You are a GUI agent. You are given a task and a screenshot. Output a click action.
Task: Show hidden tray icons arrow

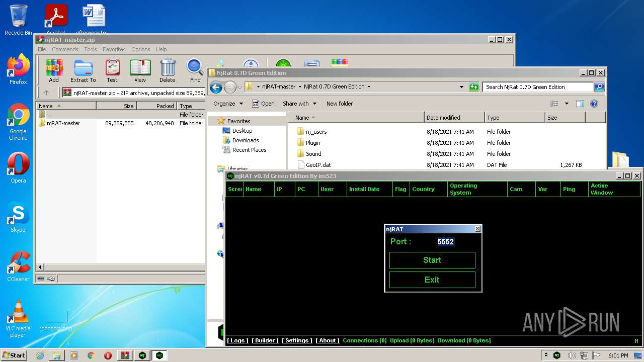546,355
